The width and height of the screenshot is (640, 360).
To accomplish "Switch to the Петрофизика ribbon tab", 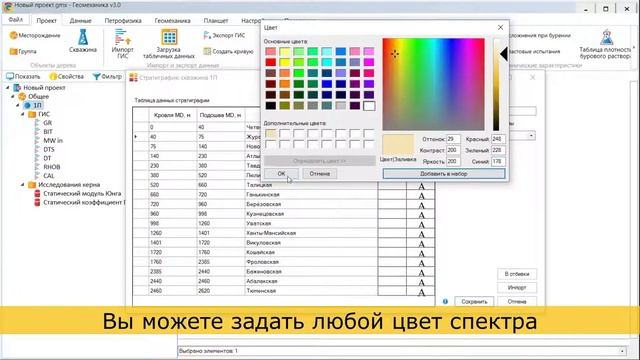I will point(123,20).
